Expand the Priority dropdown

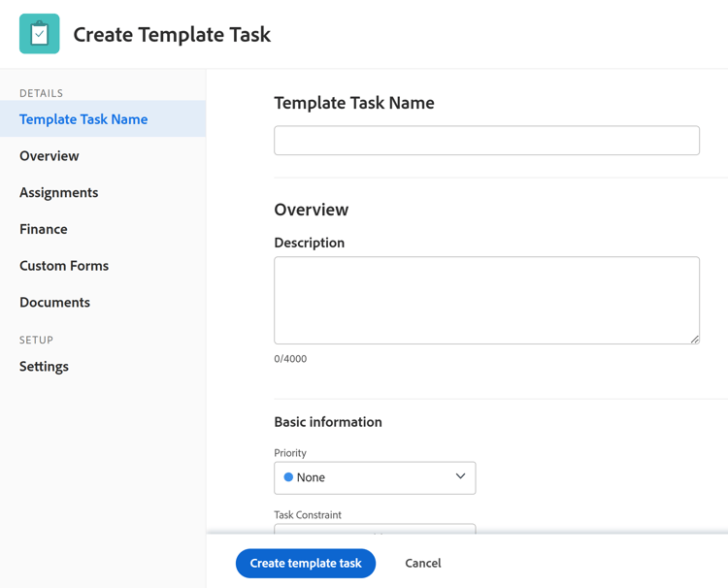point(375,477)
